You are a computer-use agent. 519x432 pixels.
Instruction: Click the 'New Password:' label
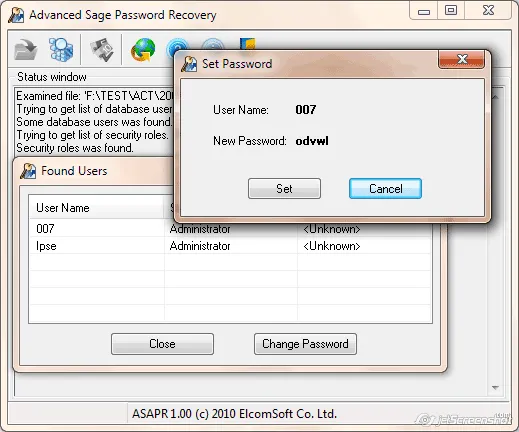(x=250, y=141)
